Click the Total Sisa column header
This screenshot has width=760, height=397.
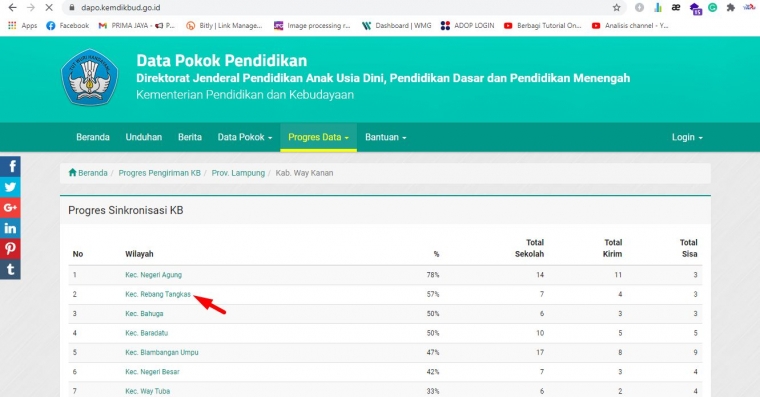click(688, 248)
